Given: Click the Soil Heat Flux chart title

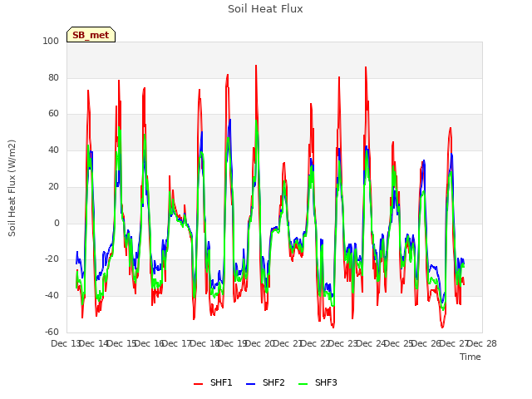Looking at the screenshot, I should (x=265, y=9).
